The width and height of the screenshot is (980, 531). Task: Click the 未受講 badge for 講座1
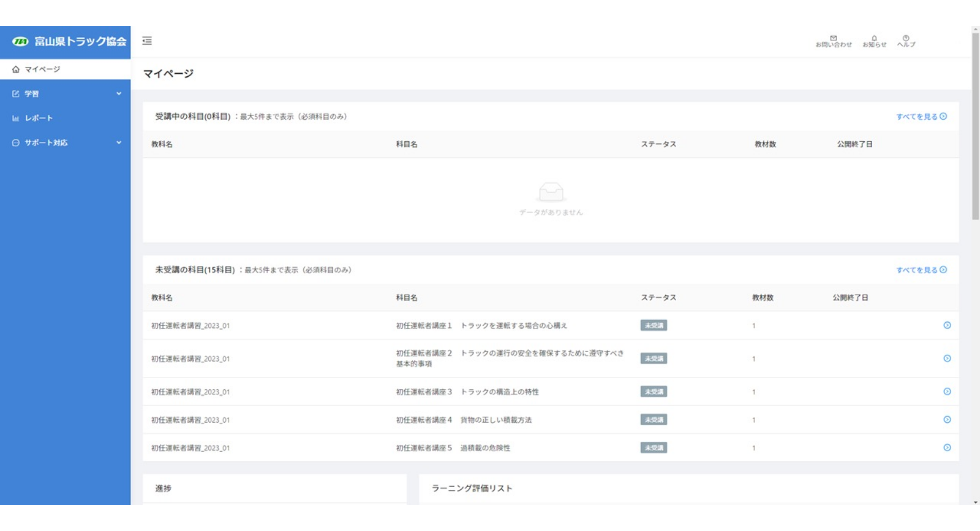pos(654,325)
